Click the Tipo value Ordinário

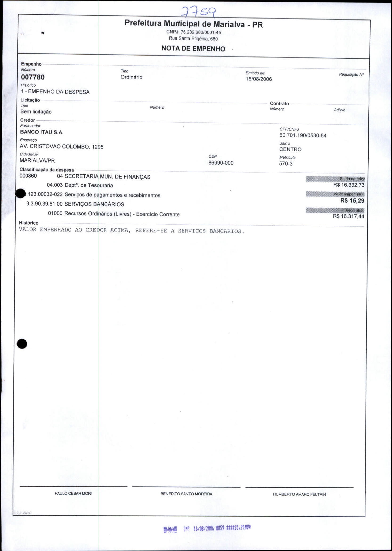[x=131, y=77]
